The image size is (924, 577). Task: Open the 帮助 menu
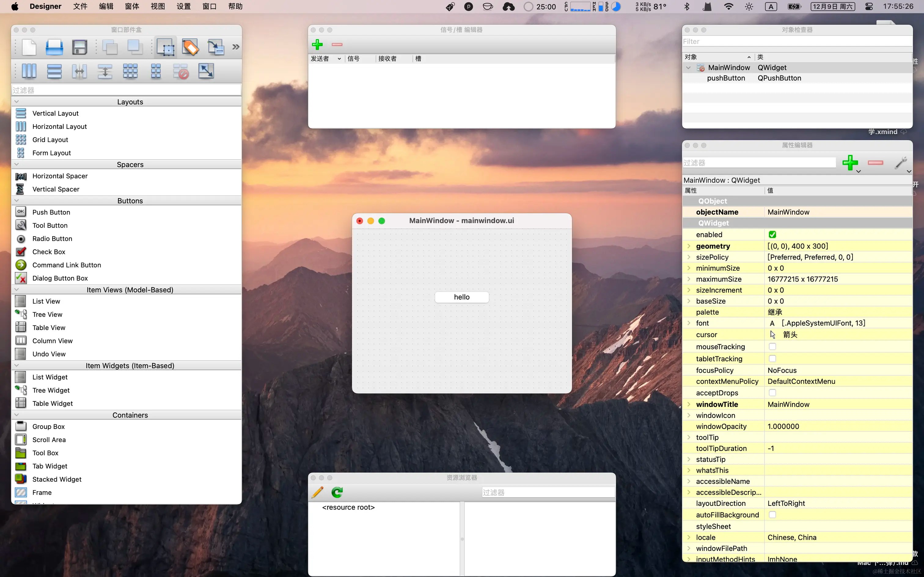click(235, 6)
